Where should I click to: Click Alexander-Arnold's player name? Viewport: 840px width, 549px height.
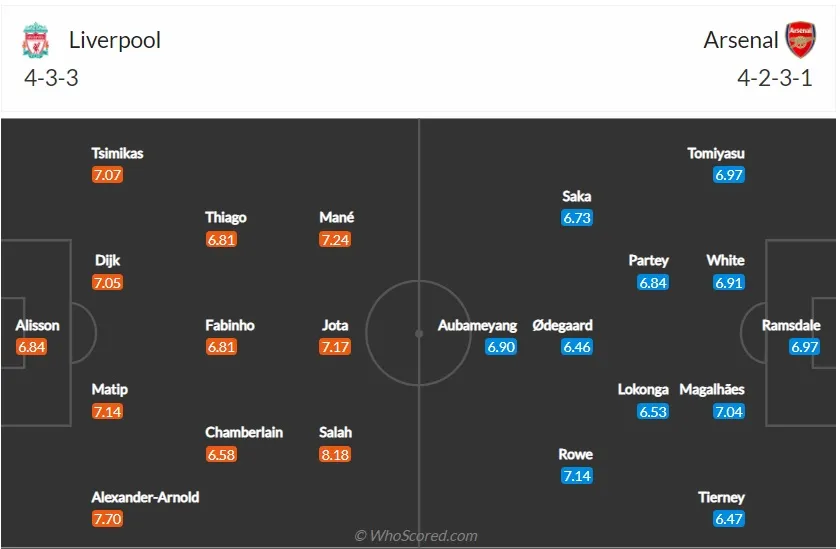tap(145, 497)
